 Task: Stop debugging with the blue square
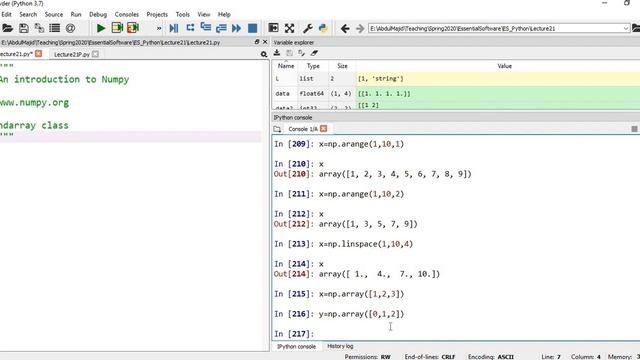click(253, 28)
